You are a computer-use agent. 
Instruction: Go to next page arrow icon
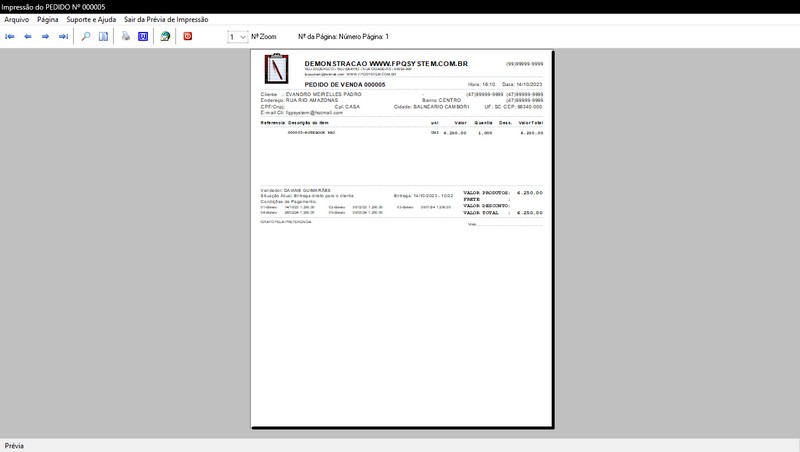point(45,36)
